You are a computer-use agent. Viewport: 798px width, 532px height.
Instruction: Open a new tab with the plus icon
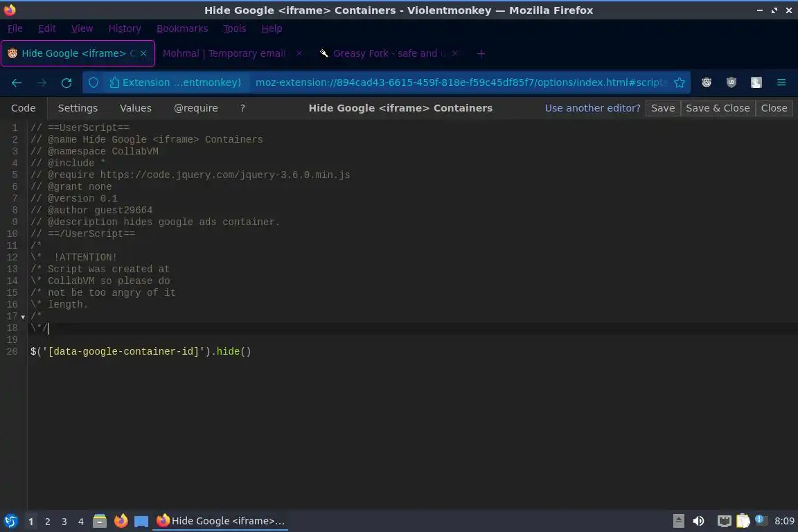[481, 53]
